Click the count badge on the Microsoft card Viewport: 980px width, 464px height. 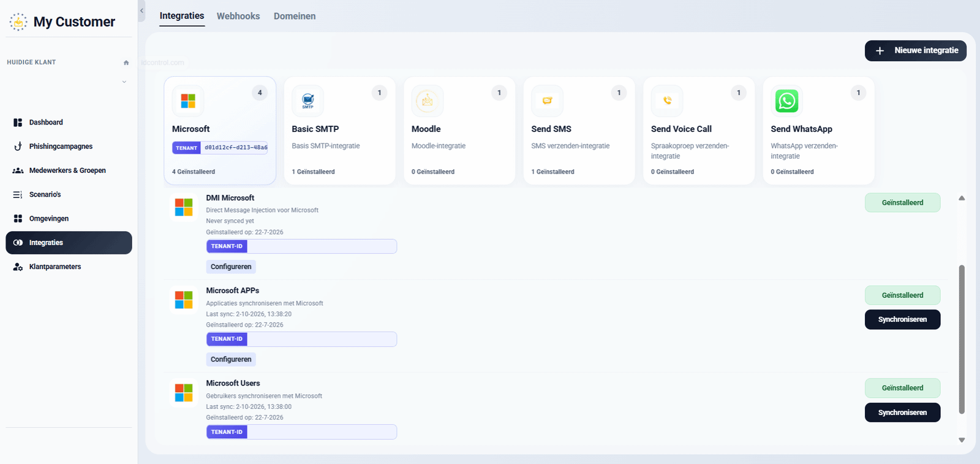[260, 93]
